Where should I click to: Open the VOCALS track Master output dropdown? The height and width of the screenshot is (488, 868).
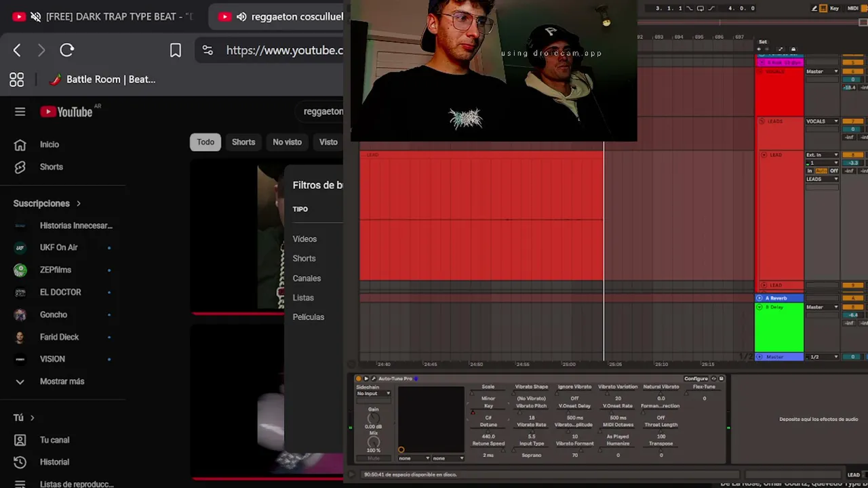(x=822, y=71)
